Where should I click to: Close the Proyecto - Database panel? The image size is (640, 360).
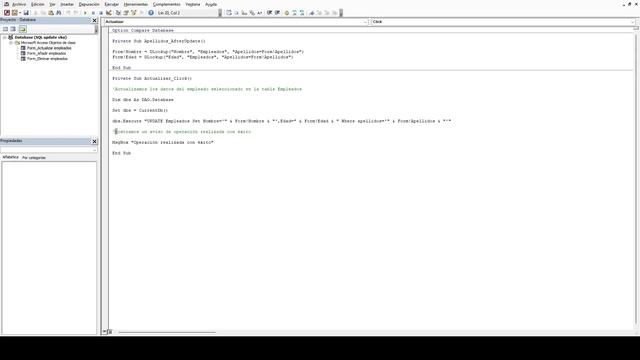coord(94,20)
